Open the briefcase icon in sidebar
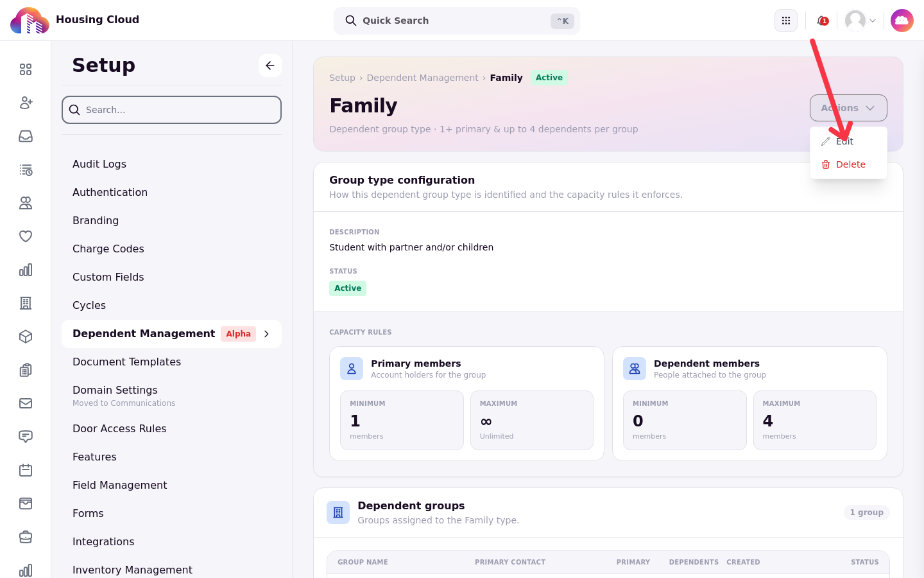 tap(26, 537)
